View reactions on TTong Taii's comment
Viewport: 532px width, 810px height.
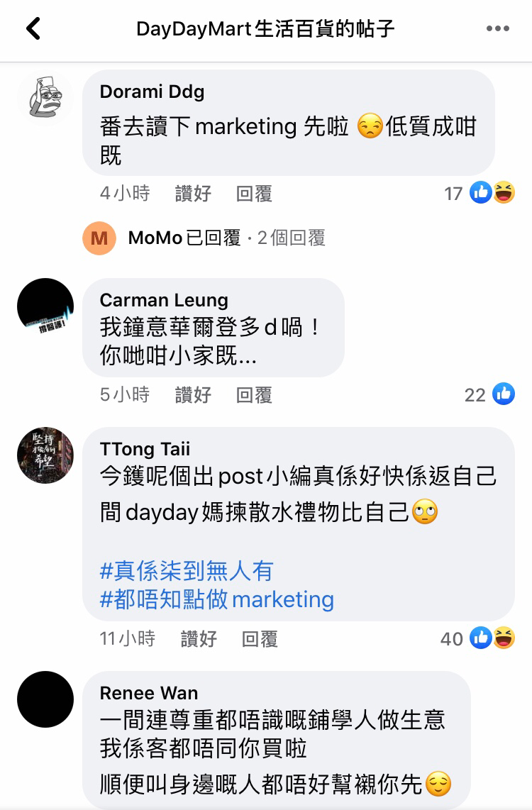coord(478,638)
